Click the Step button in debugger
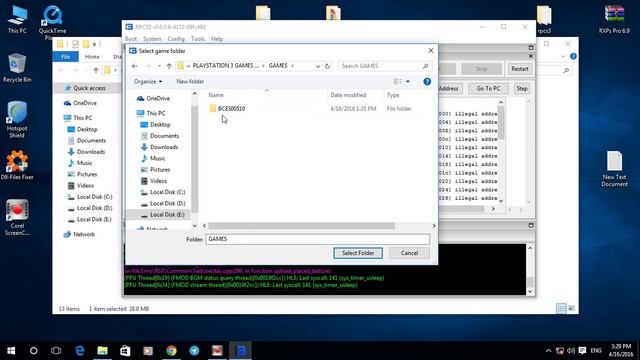 [522, 89]
